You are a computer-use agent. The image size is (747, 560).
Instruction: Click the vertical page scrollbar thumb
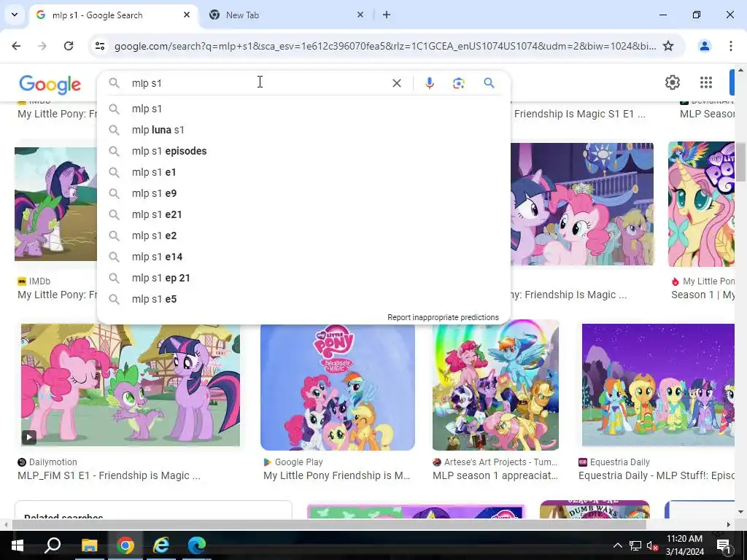pos(741,162)
